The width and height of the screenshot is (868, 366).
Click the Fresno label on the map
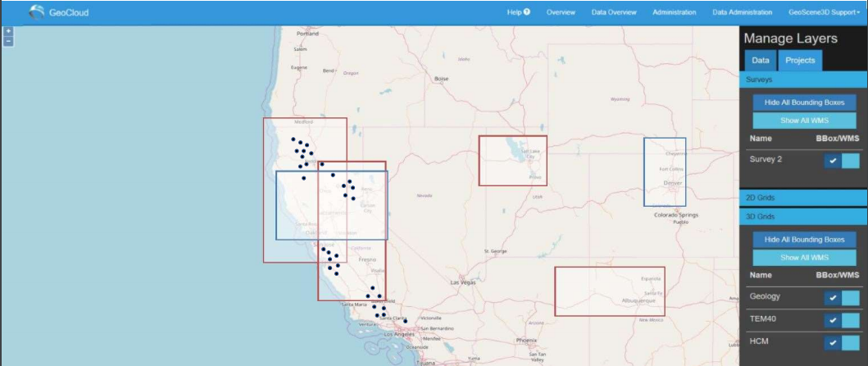pyautogui.click(x=367, y=259)
